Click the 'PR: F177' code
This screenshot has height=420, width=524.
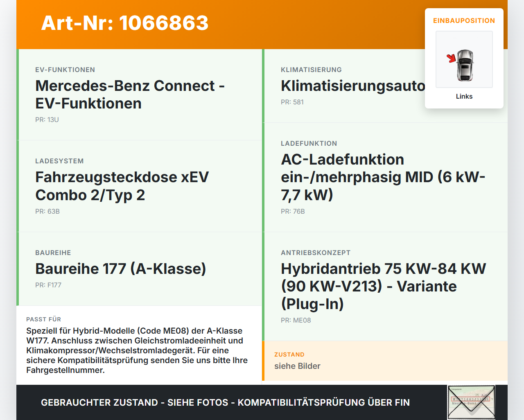pyautogui.click(x=48, y=285)
